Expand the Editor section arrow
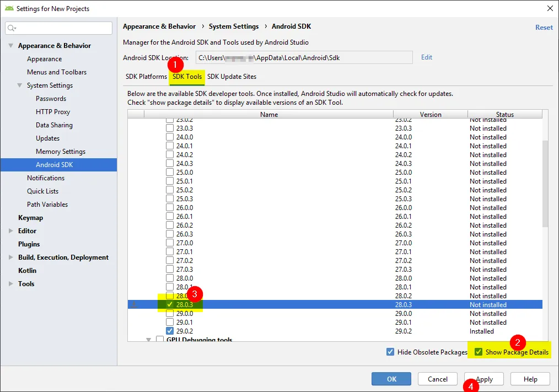559x392 pixels. point(11,231)
